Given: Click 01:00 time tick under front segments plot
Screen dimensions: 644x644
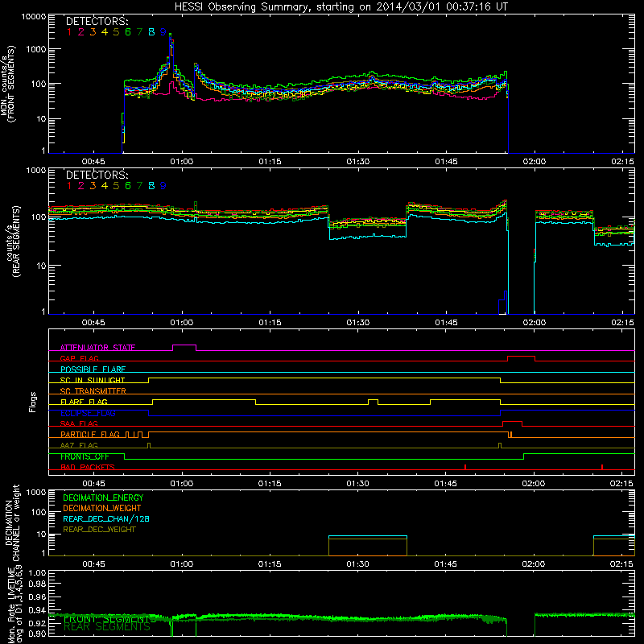Looking at the screenshot, I should click(x=182, y=162).
